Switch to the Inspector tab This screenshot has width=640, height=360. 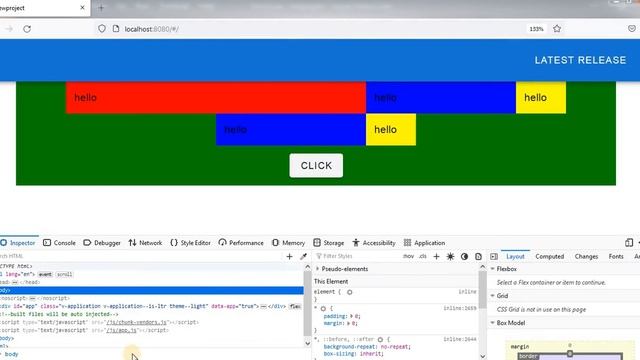pyautogui.click(x=18, y=243)
